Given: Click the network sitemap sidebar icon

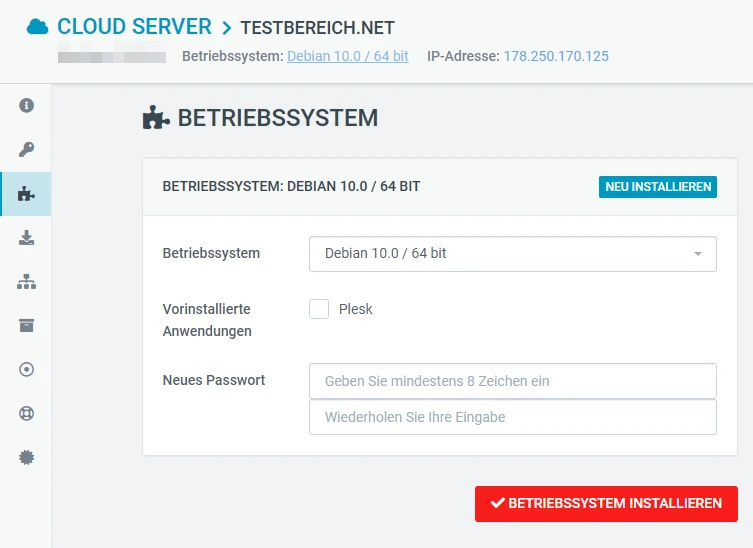Looking at the screenshot, I should [27, 282].
